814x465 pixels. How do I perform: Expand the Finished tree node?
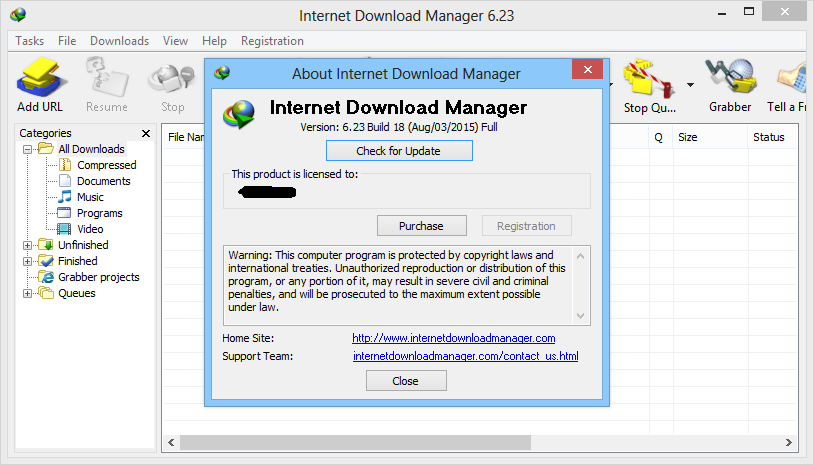[x=28, y=262]
